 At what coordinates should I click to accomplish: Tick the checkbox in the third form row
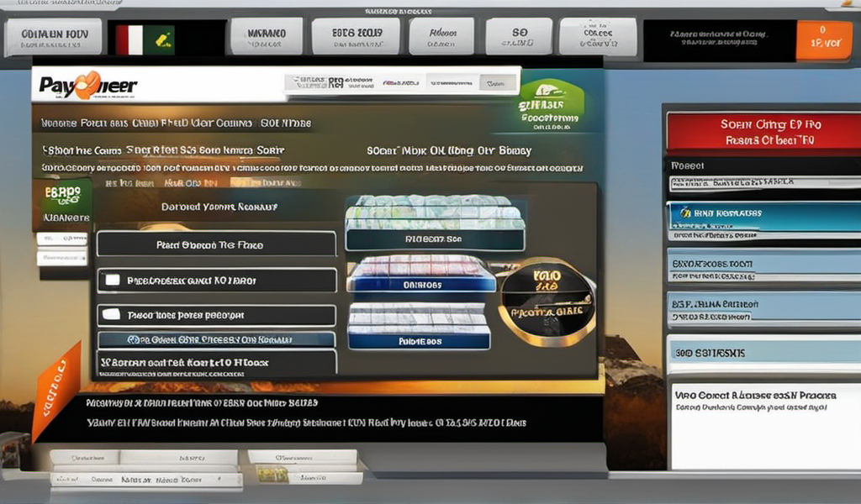click(111, 315)
